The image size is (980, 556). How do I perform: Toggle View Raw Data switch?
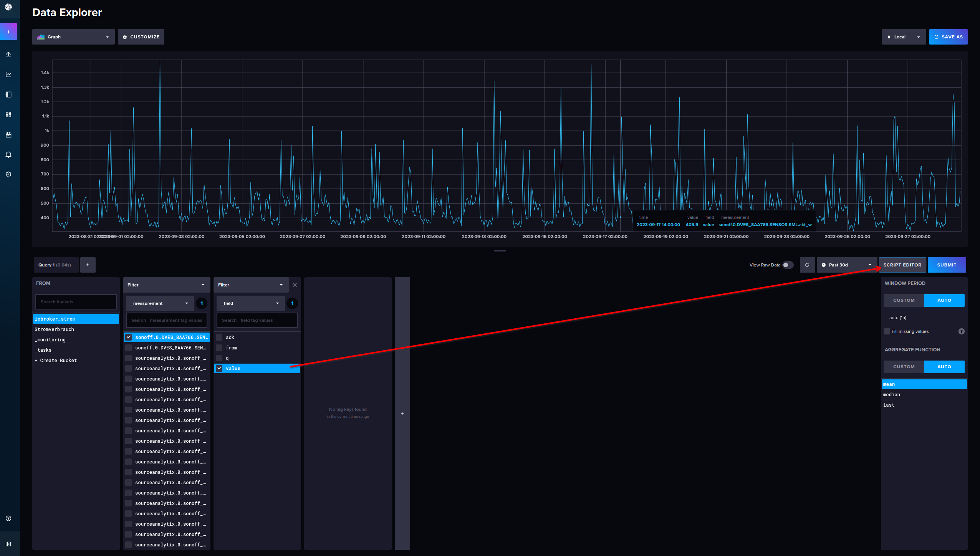788,265
